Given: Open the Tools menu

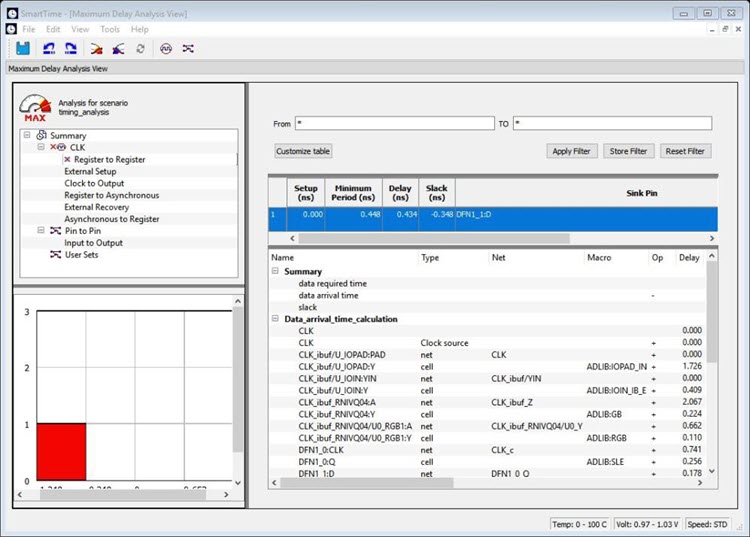Looking at the screenshot, I should coord(110,29).
